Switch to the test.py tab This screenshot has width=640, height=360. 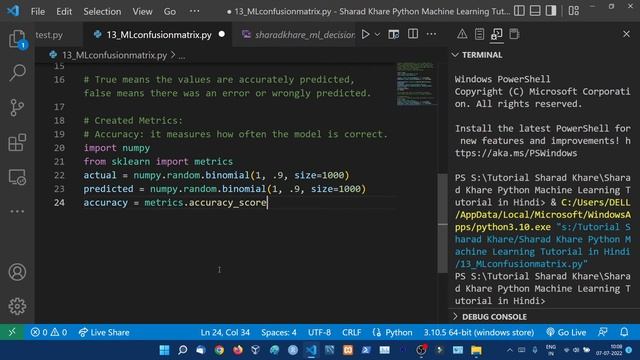coord(49,35)
